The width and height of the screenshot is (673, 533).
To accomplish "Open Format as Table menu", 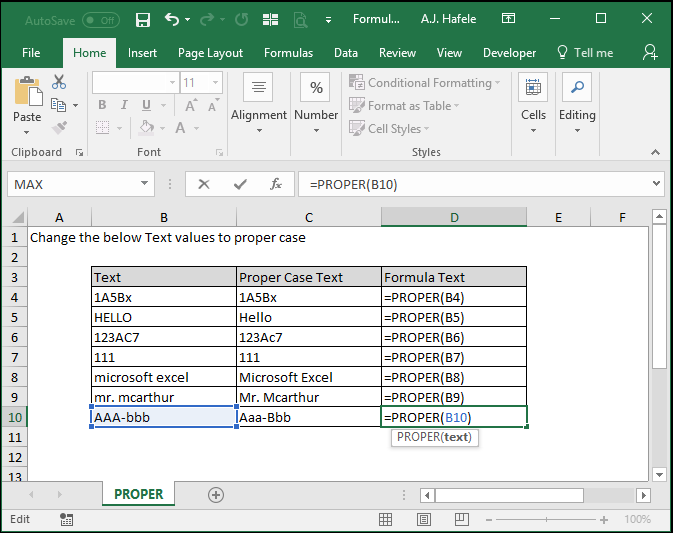I will click(404, 106).
